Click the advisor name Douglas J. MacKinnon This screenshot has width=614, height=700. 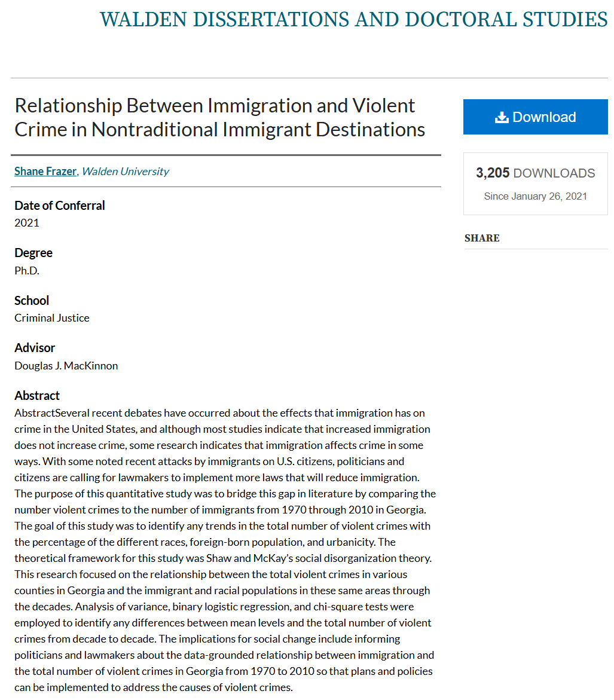point(66,365)
